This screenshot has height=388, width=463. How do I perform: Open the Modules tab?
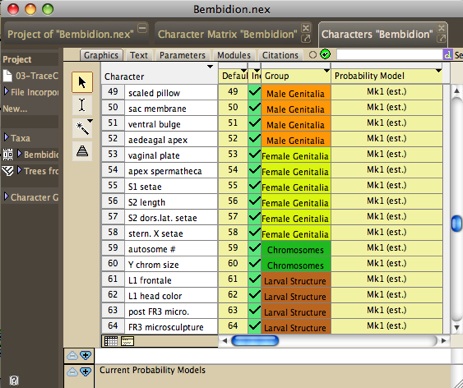point(234,55)
